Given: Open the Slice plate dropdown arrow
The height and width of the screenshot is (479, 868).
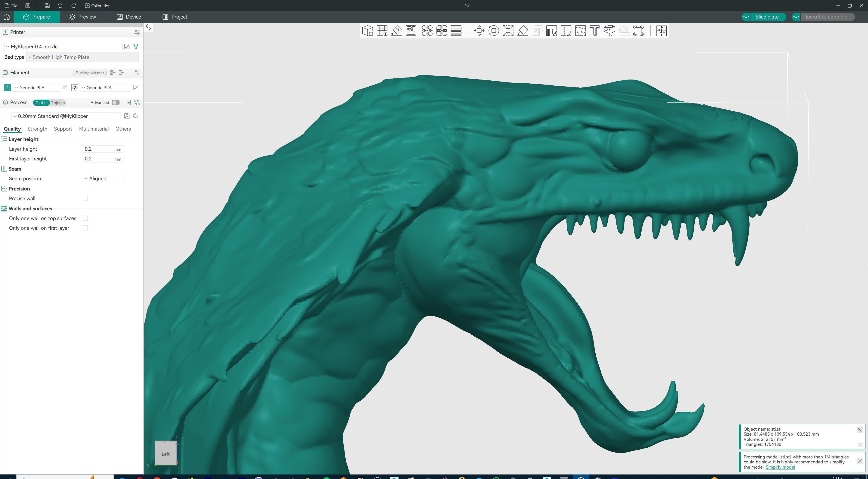Looking at the screenshot, I should click(746, 17).
